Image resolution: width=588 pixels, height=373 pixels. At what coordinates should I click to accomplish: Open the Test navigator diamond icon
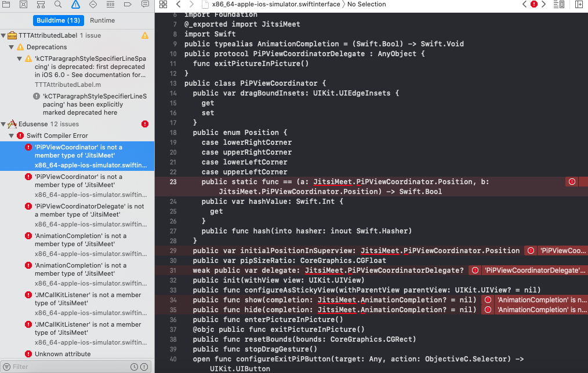[93, 5]
